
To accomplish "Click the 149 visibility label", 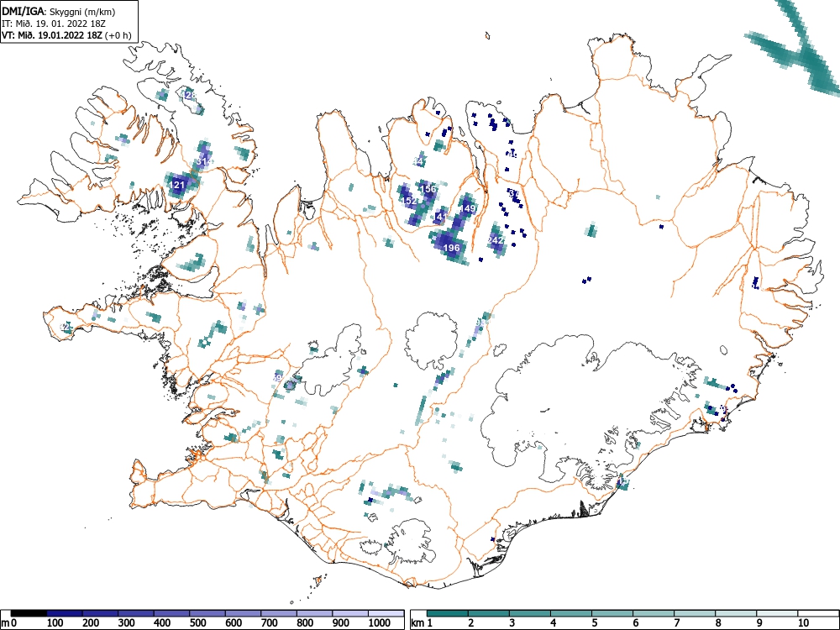I will pyautogui.click(x=468, y=208).
